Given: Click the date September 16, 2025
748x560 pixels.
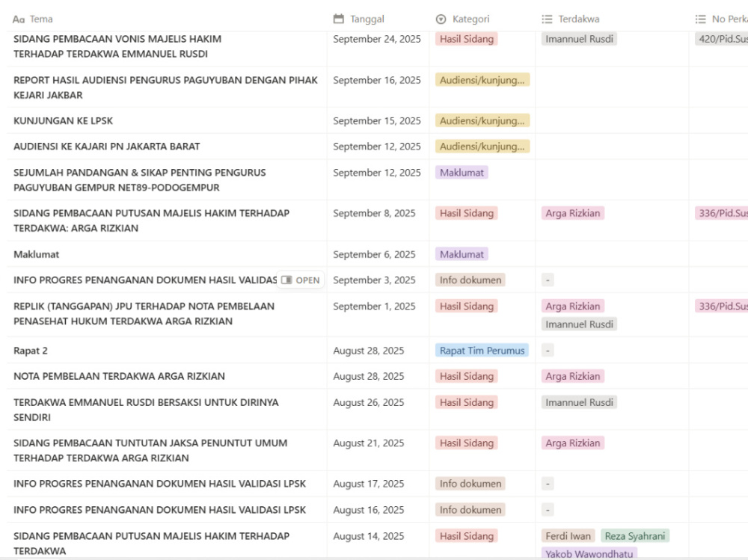Looking at the screenshot, I should point(377,80).
